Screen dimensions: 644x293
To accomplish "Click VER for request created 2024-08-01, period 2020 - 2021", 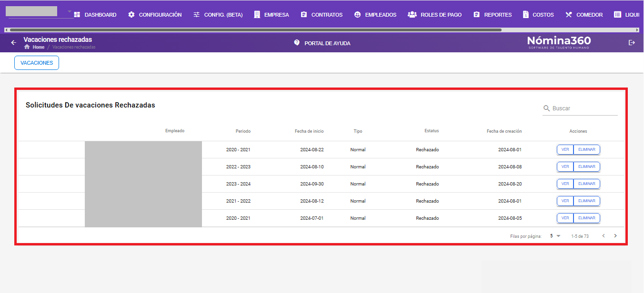I will pos(565,149).
